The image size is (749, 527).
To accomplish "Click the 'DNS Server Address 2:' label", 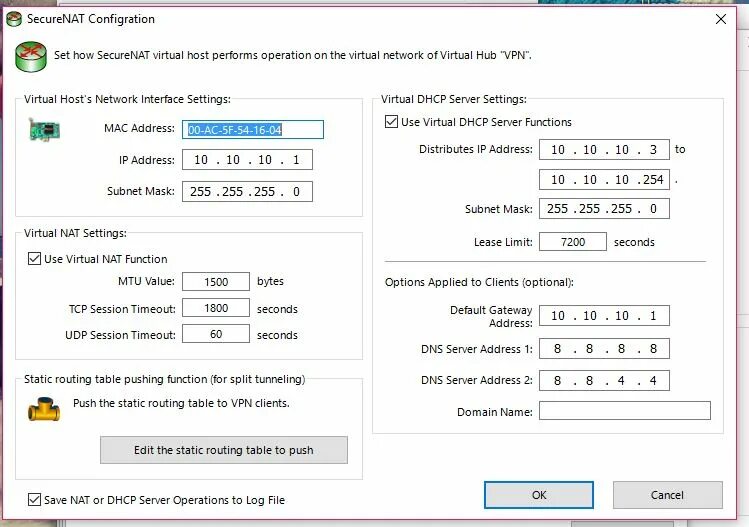I will [x=477, y=380].
